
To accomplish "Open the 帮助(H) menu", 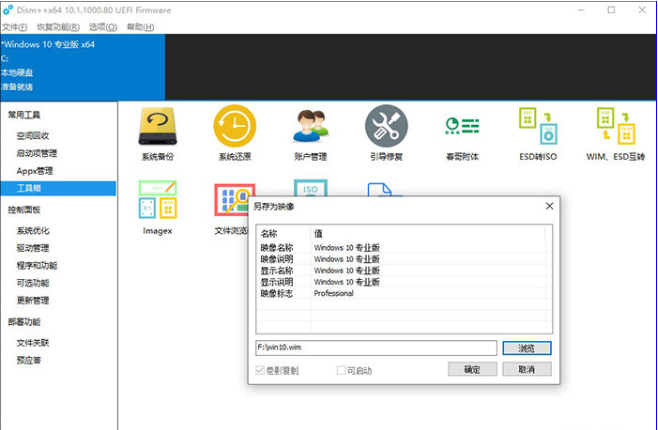I will pos(140,27).
